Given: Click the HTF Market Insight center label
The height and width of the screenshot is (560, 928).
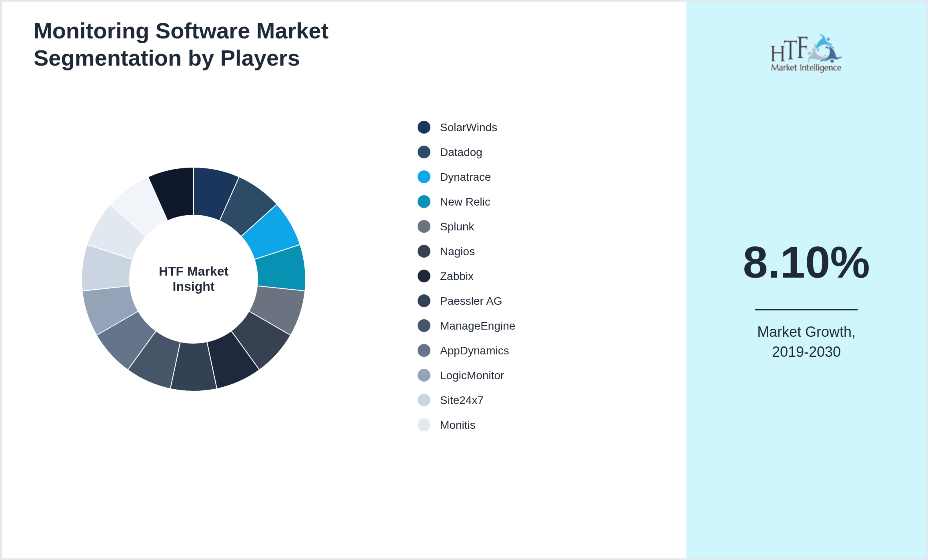Looking at the screenshot, I should coord(194,279).
